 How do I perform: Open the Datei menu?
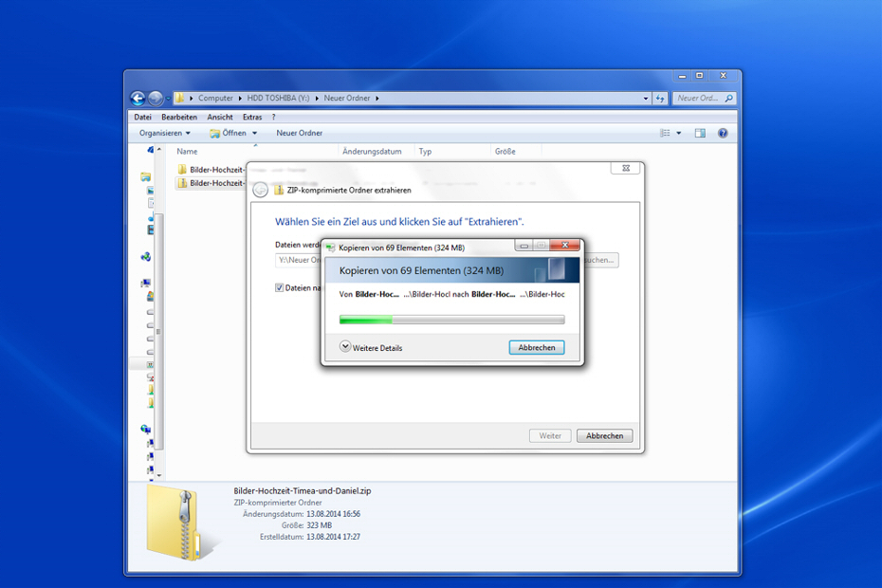click(x=143, y=117)
